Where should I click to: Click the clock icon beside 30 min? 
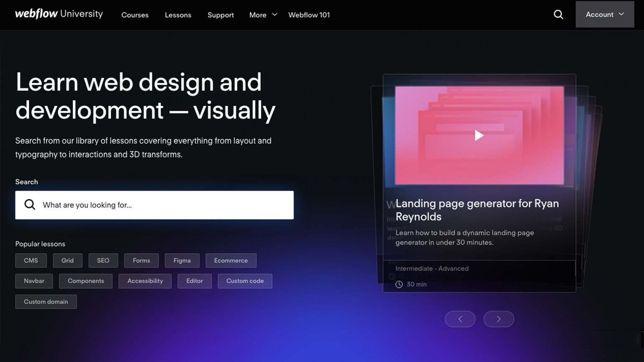coord(399,284)
